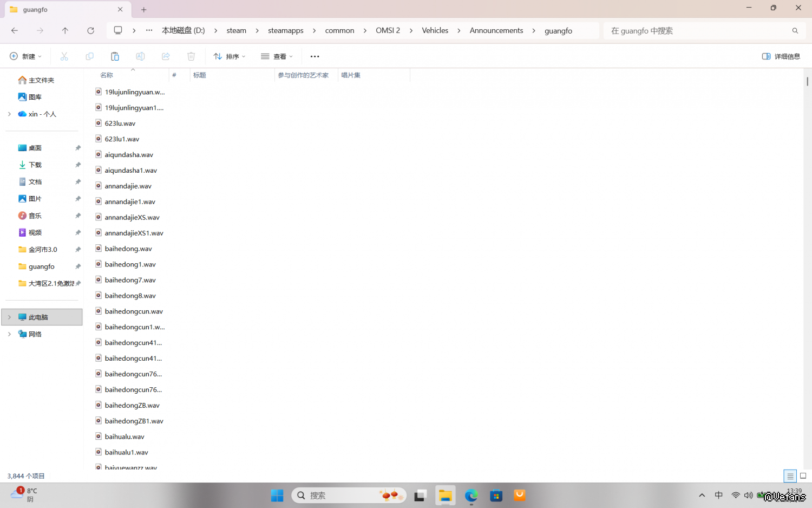Screen dimensions: 812x508
Task: Switch to large thumbnails view icon
Action: coord(803,476)
